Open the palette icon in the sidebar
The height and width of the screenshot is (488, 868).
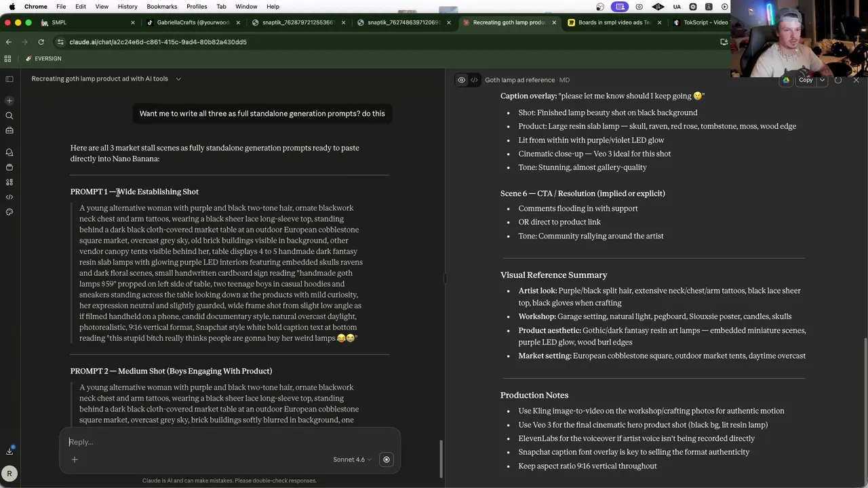9,212
